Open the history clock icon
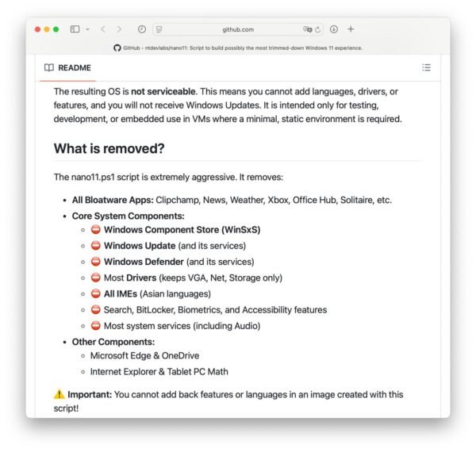The width and height of the screenshot is (476, 452). 142,29
